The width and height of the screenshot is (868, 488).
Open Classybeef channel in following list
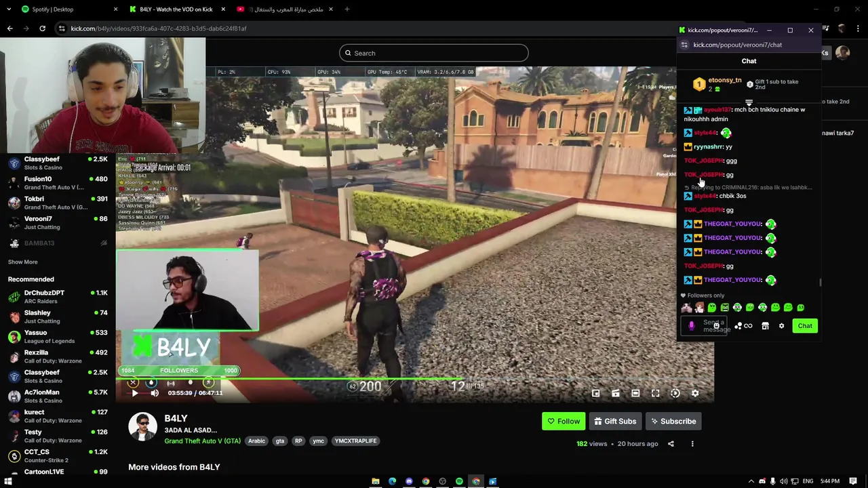[57, 163]
